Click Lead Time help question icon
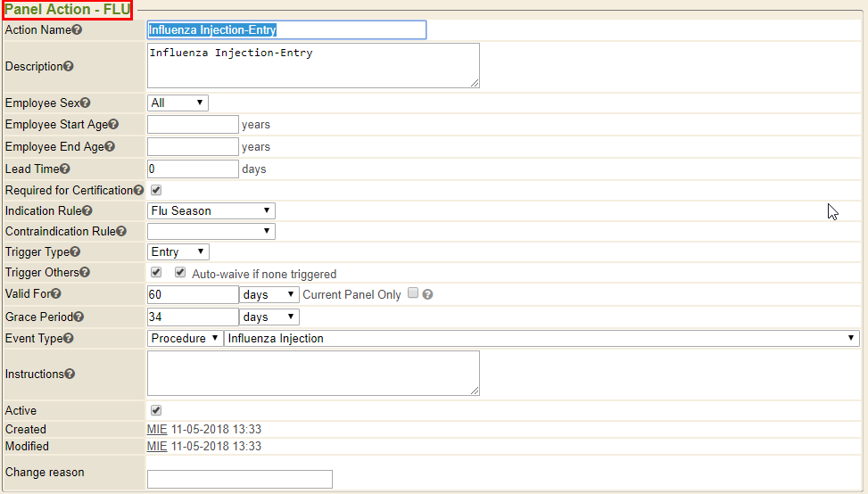868x494 pixels. click(x=64, y=169)
